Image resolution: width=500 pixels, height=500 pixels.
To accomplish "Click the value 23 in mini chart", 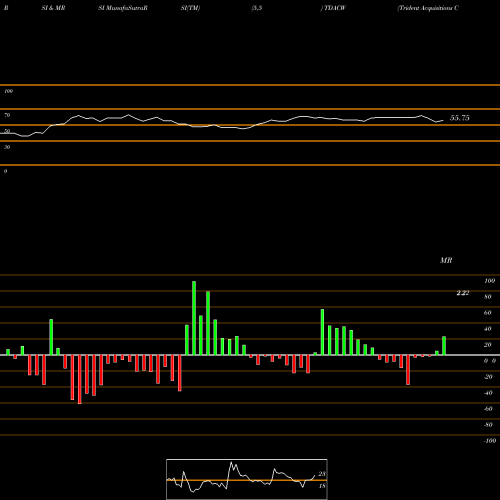I will click(322, 474).
